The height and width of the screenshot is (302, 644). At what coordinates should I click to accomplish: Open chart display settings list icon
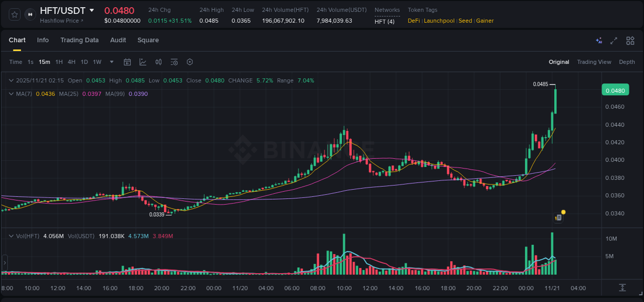coord(174,62)
